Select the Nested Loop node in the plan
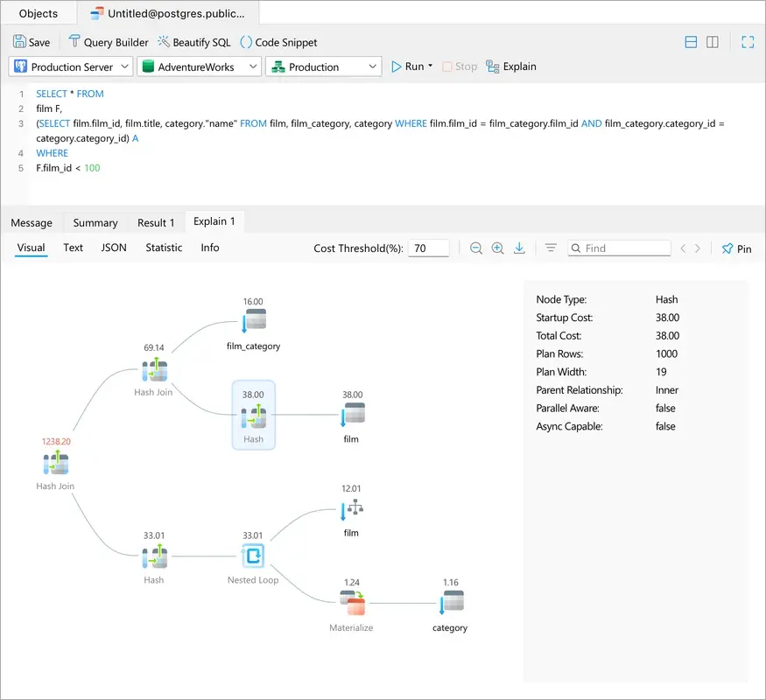 tap(253, 555)
